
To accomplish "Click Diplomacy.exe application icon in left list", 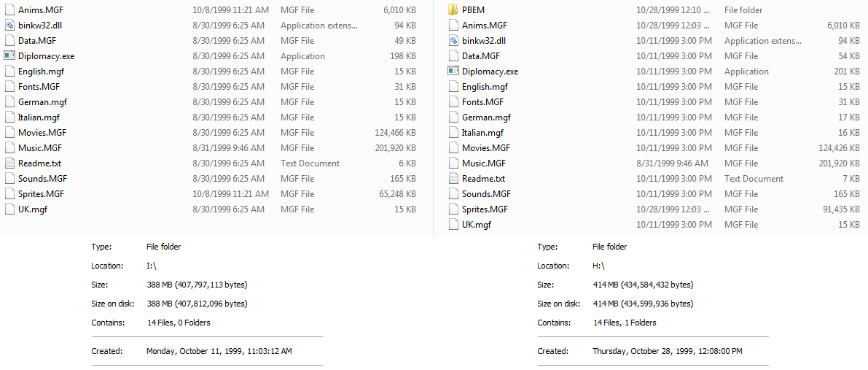I will click(x=9, y=56).
